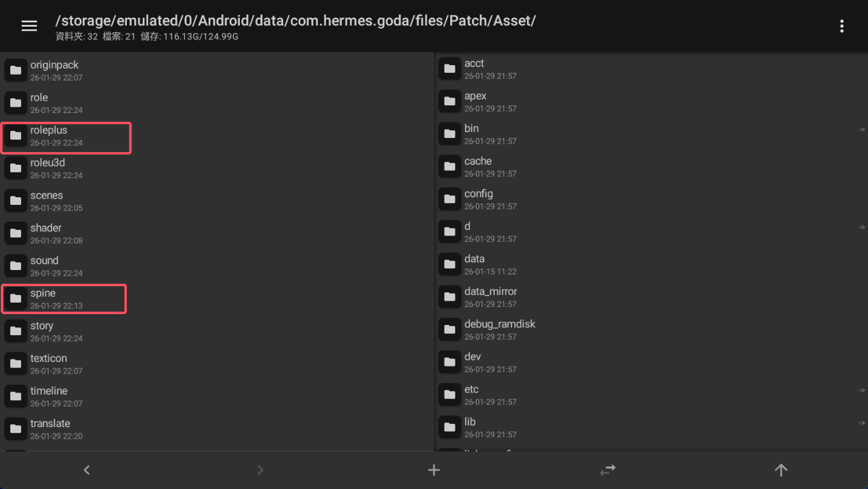Click the current path in header
The width and height of the screenshot is (868, 489).
(295, 20)
